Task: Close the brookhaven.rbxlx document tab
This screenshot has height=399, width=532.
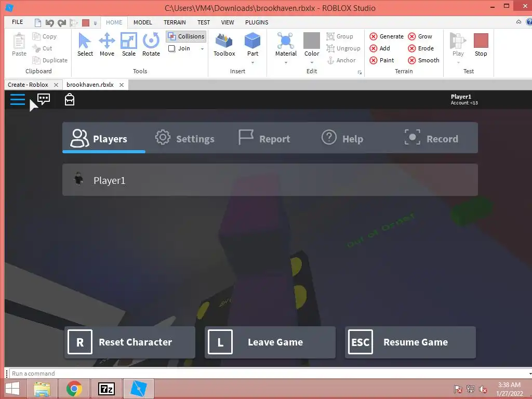Action: coord(122,85)
